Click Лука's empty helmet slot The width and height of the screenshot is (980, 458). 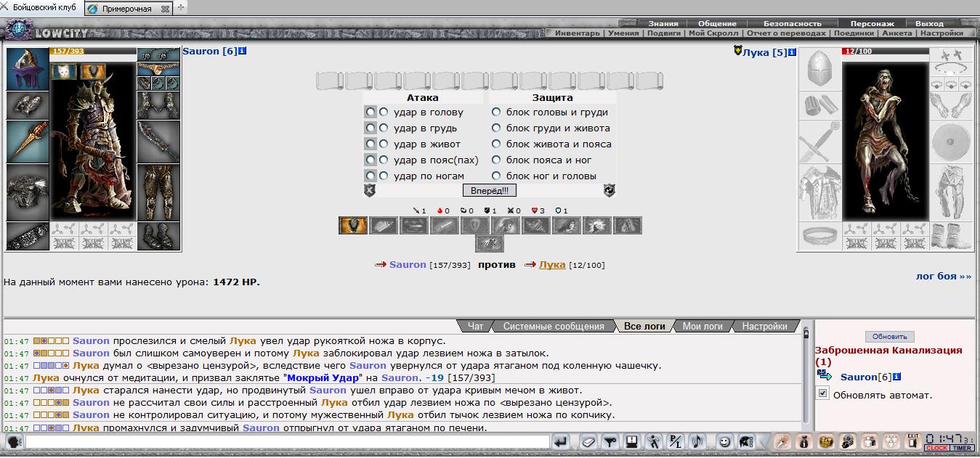[819, 70]
